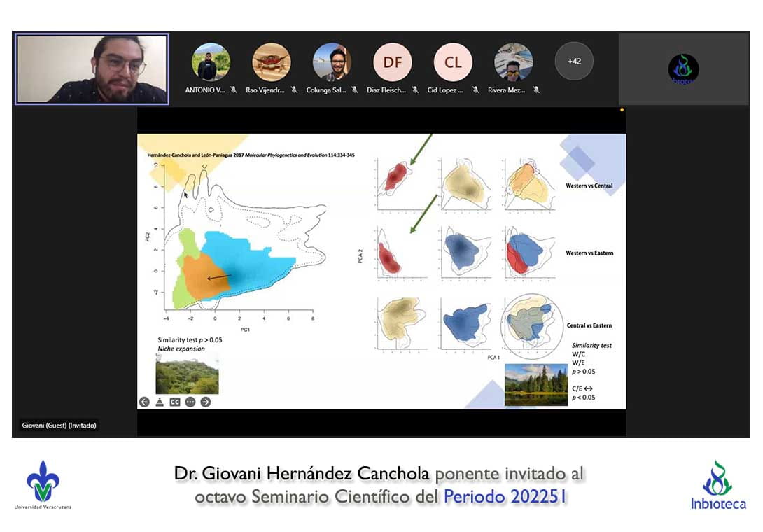Screen dimensions: 763x532
Task: Click the Rivera Mez. participant avatar
Action: [x=514, y=62]
